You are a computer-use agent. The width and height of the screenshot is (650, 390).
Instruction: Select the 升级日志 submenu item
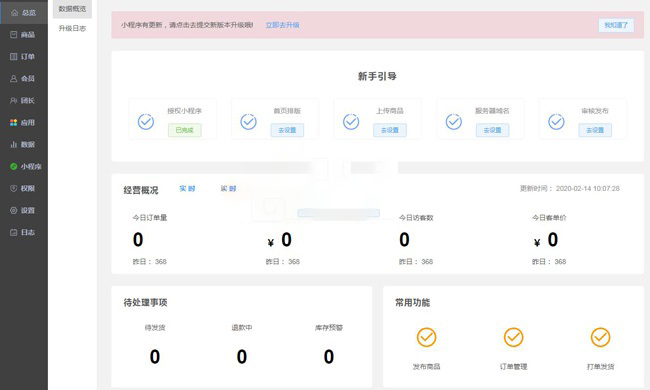click(72, 28)
